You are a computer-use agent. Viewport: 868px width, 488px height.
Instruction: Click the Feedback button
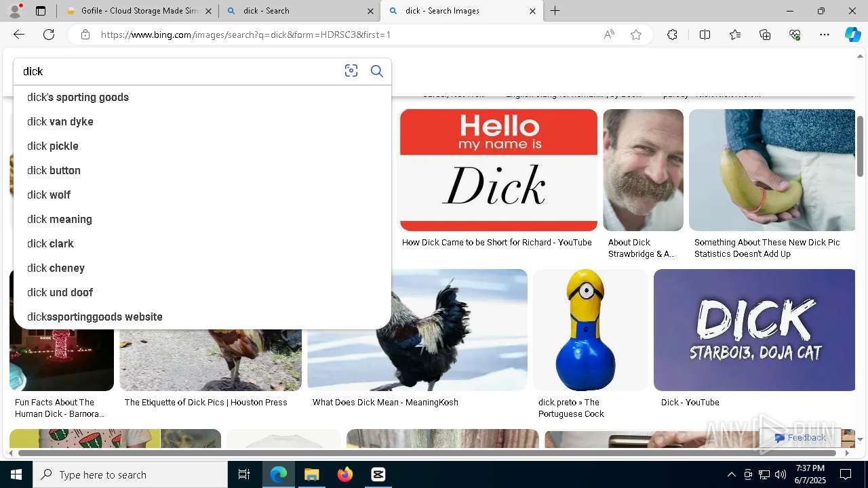coord(800,438)
